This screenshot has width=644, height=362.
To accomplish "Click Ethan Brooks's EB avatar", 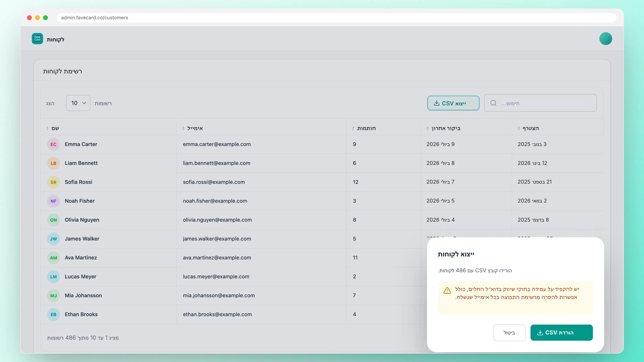I will click(x=53, y=315).
